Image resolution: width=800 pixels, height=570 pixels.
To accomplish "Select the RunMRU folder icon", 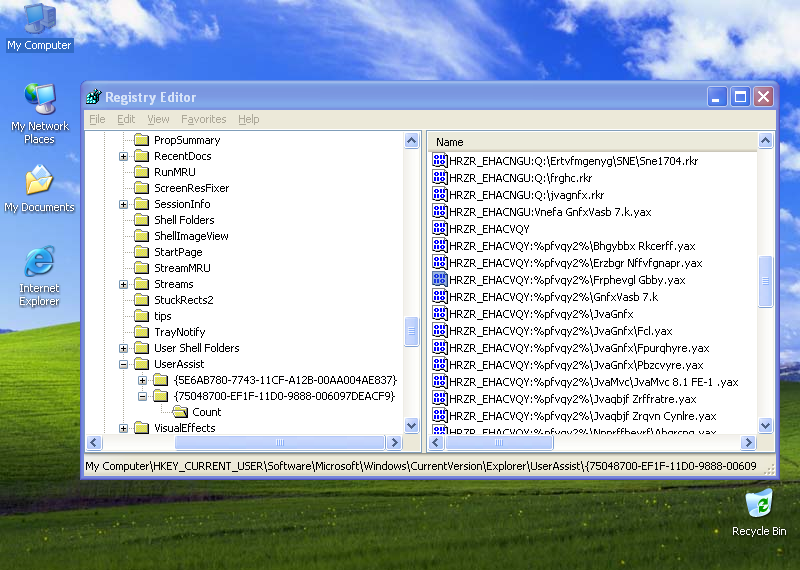I will [141, 172].
